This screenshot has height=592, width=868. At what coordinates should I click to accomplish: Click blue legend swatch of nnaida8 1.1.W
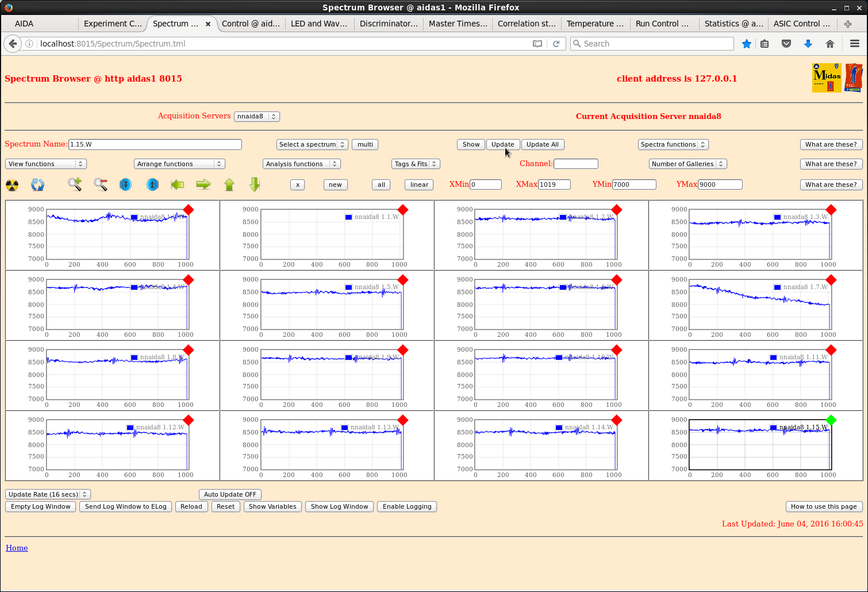[348, 217]
